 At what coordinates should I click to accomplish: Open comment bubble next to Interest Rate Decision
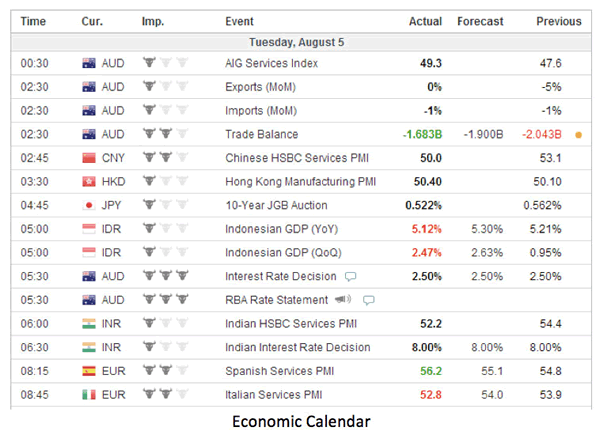(349, 277)
